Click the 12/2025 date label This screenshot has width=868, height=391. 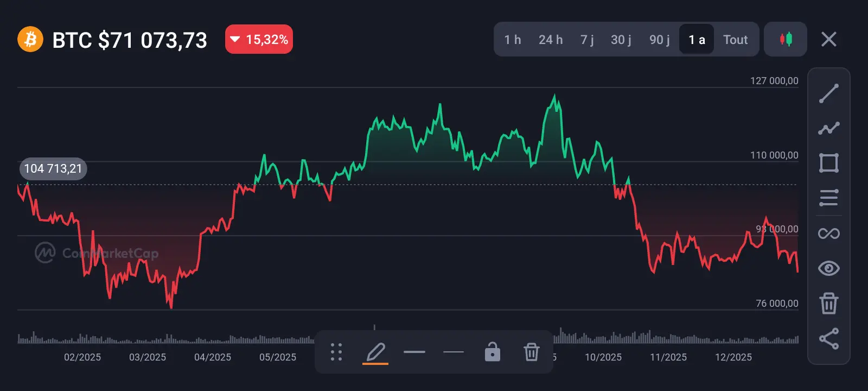(733, 357)
